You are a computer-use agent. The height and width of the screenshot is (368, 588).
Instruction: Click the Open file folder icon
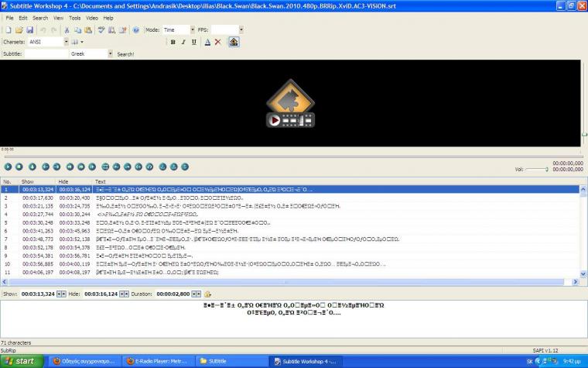[x=19, y=29]
